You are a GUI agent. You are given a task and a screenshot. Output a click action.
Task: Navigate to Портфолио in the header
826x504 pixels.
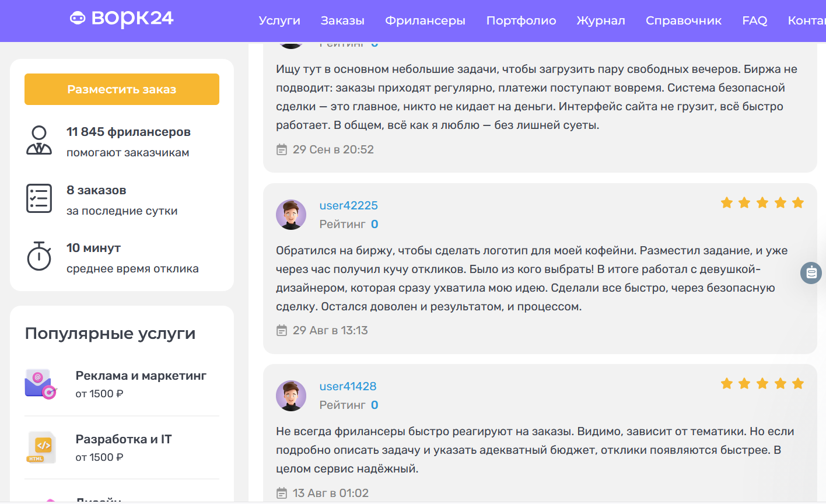pyautogui.click(x=521, y=21)
